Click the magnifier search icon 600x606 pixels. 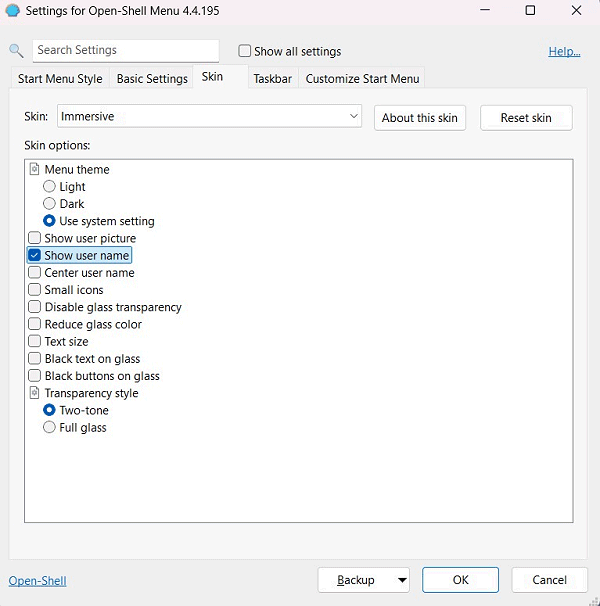(16, 51)
